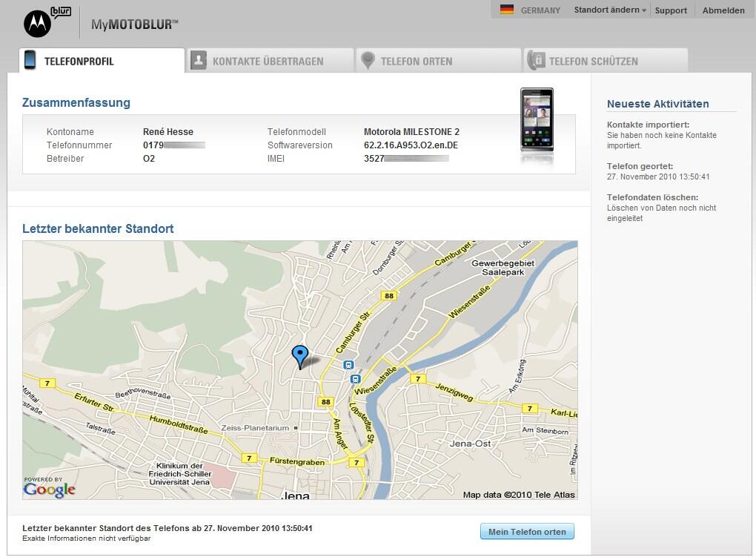This screenshot has width=756, height=560.
Task: Click route 88 badge near Camburger Str.
Action: (x=388, y=296)
